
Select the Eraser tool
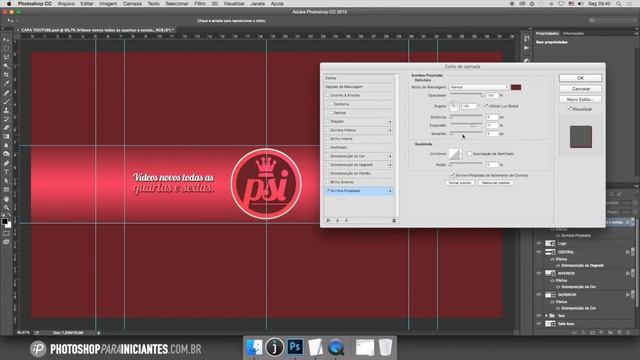coord(6,128)
